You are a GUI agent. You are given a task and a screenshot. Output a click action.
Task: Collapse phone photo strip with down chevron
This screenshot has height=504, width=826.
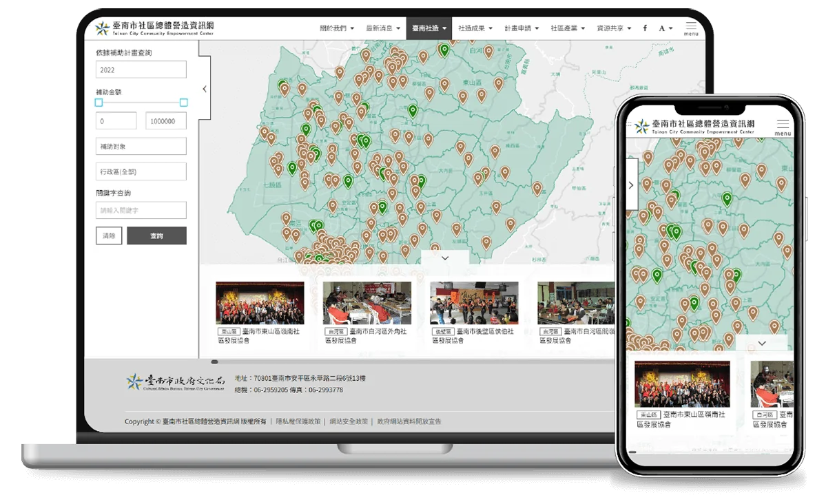(762, 343)
